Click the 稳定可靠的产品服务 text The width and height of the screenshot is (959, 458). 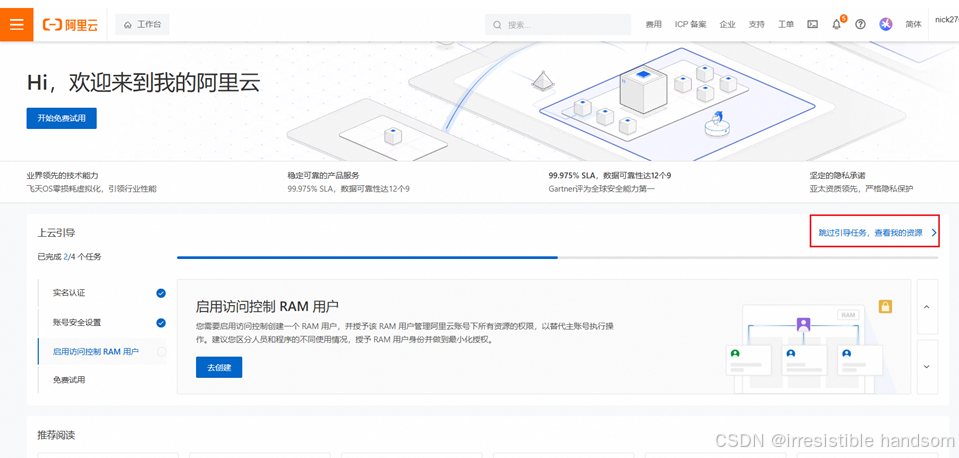[x=324, y=175]
